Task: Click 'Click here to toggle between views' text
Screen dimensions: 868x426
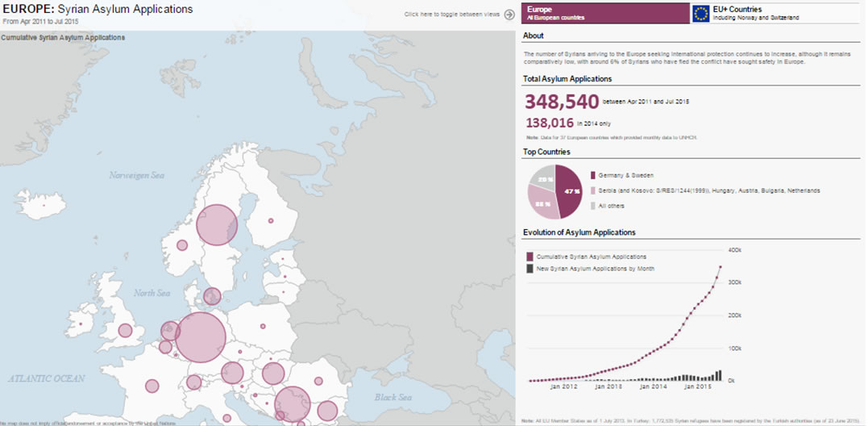Action: tap(451, 15)
